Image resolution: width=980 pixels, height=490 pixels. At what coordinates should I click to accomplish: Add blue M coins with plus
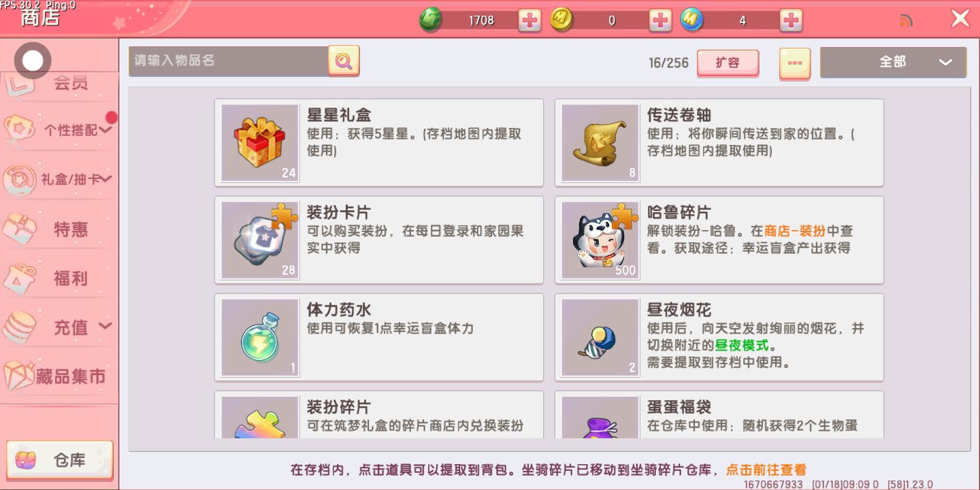[x=791, y=20]
